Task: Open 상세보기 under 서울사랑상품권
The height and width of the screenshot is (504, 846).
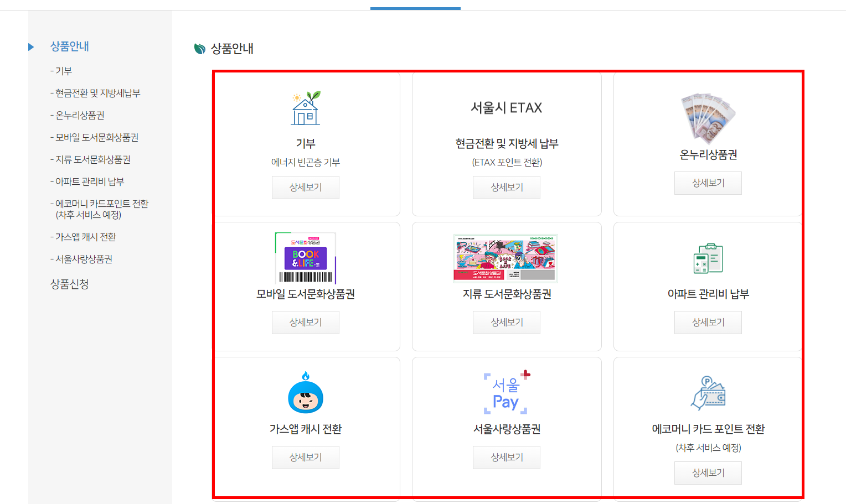Action: pyautogui.click(x=507, y=458)
